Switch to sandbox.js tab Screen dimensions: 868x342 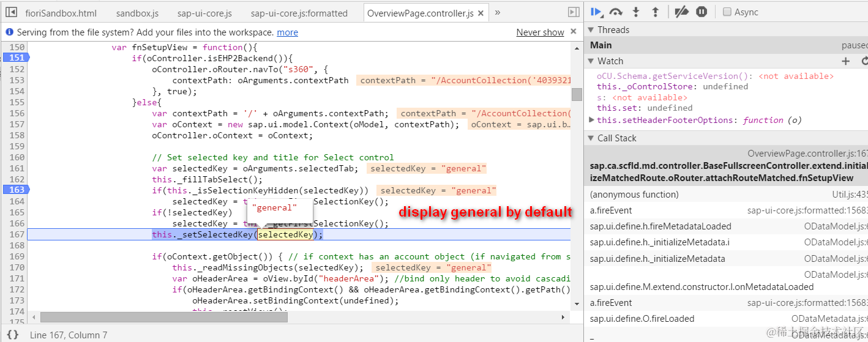(137, 13)
